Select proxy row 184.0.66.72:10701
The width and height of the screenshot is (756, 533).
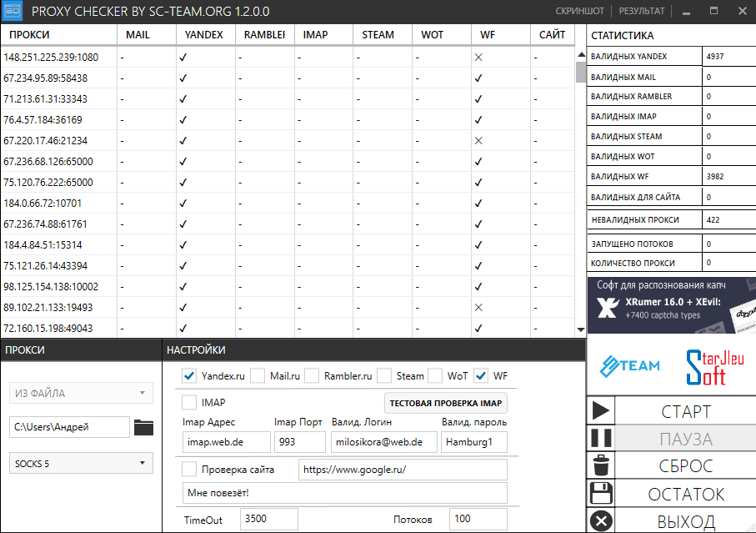click(x=288, y=203)
